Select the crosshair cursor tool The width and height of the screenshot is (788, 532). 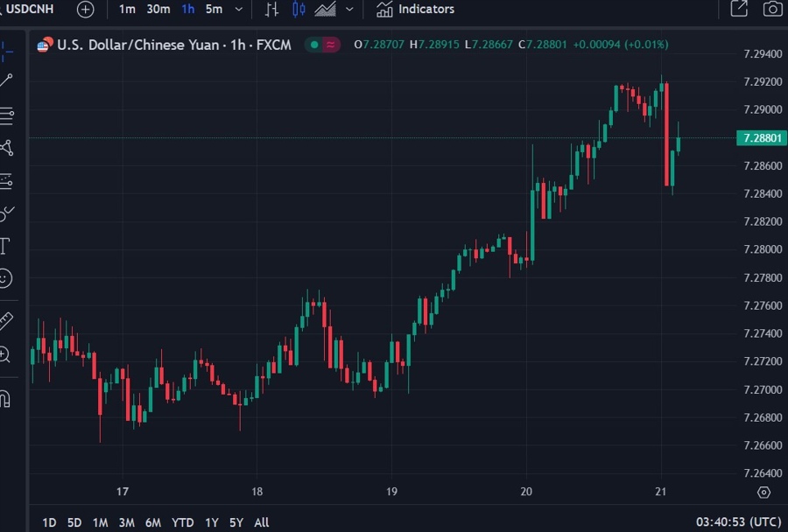6,52
